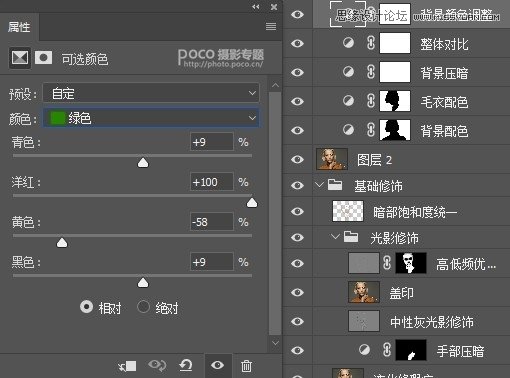Click mask link icon of 高低频优 layer
Screen dimensions: 510x378
pos(387,263)
